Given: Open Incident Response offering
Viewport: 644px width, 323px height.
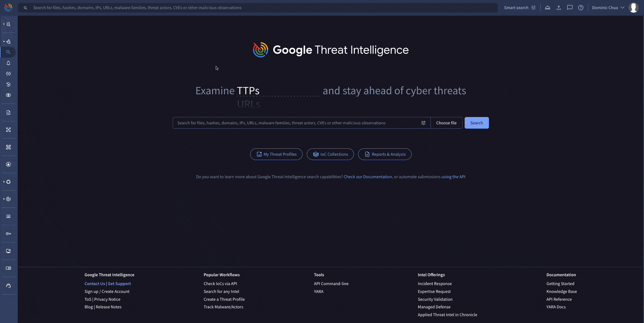Looking at the screenshot, I should 435,284.
